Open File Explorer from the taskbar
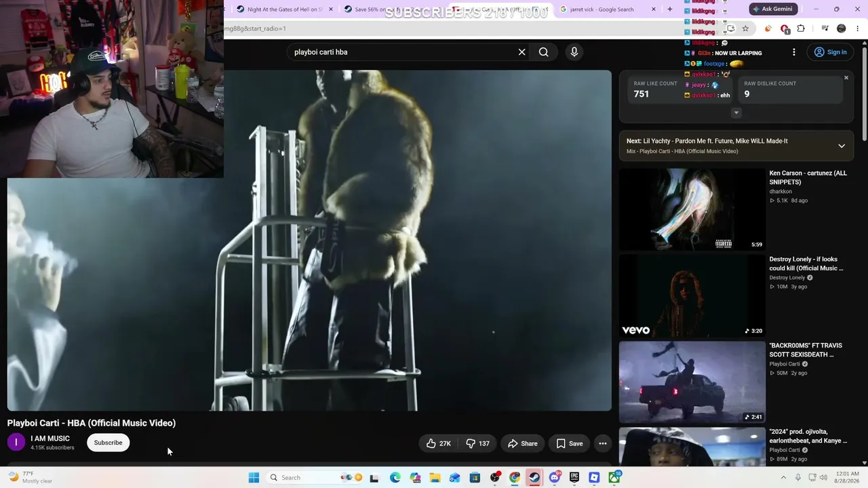868x488 pixels. pos(435,478)
